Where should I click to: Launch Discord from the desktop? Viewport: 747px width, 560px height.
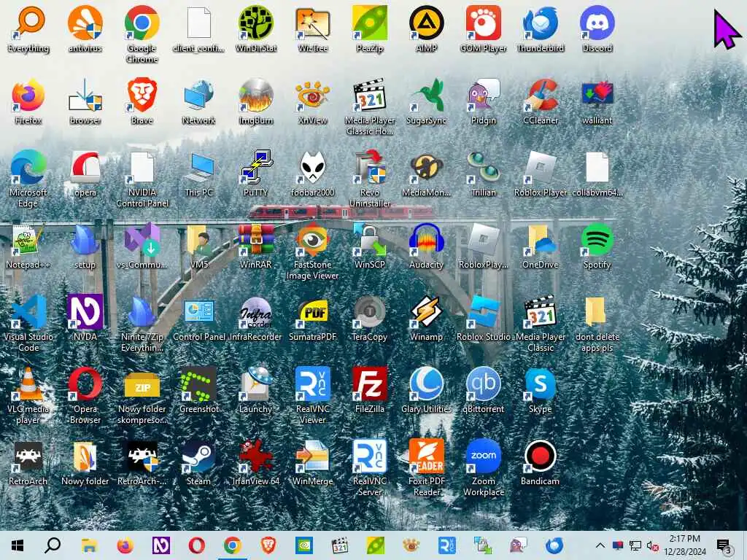(597, 28)
